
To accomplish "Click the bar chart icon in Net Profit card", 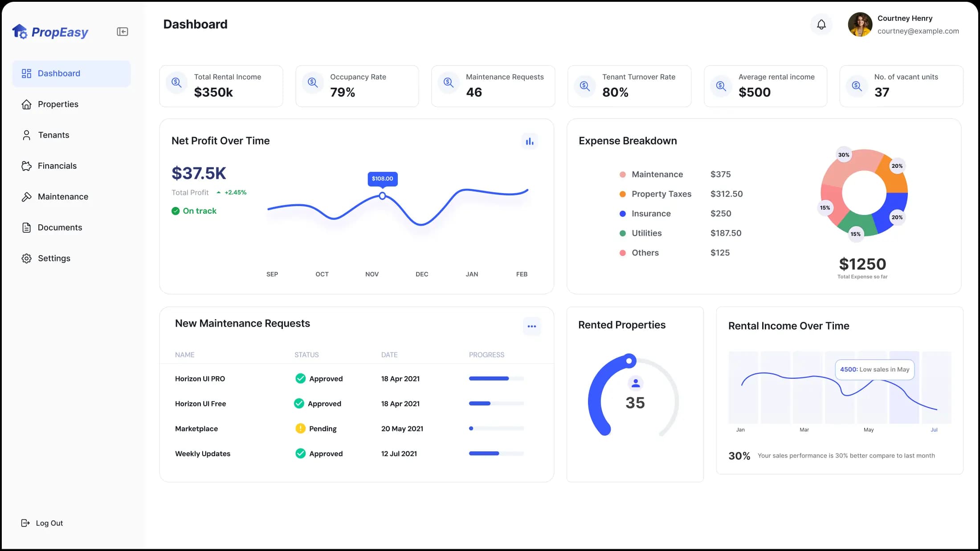I will point(529,142).
